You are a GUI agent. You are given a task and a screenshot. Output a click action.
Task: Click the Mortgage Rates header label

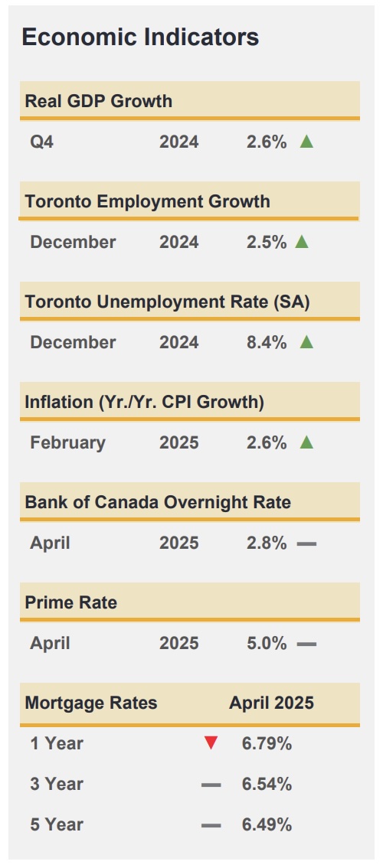click(x=91, y=703)
